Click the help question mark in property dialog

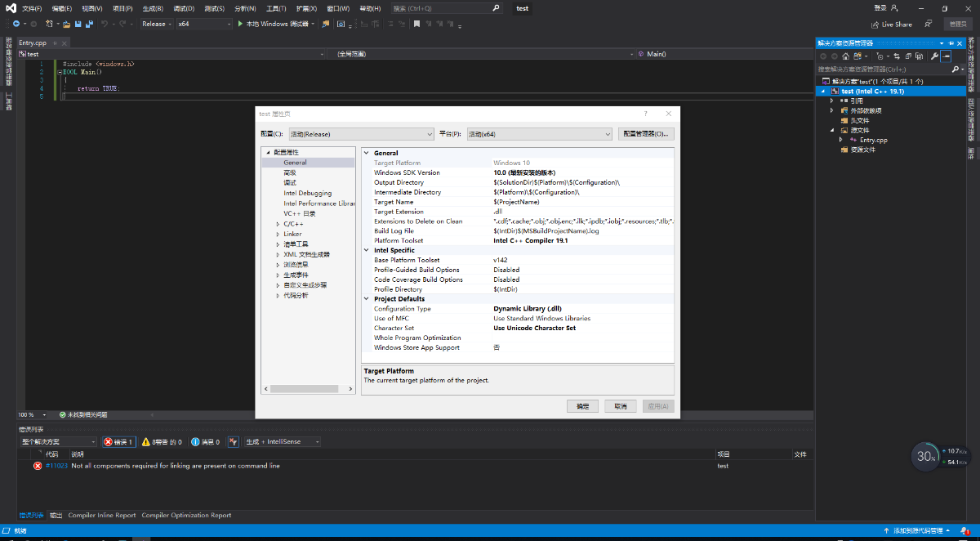click(x=645, y=114)
